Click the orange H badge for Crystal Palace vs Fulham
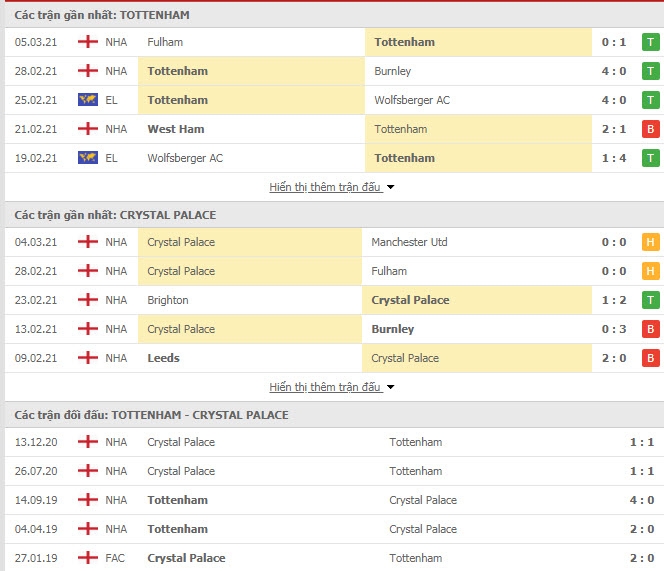The width and height of the screenshot is (664, 571). coord(650,271)
